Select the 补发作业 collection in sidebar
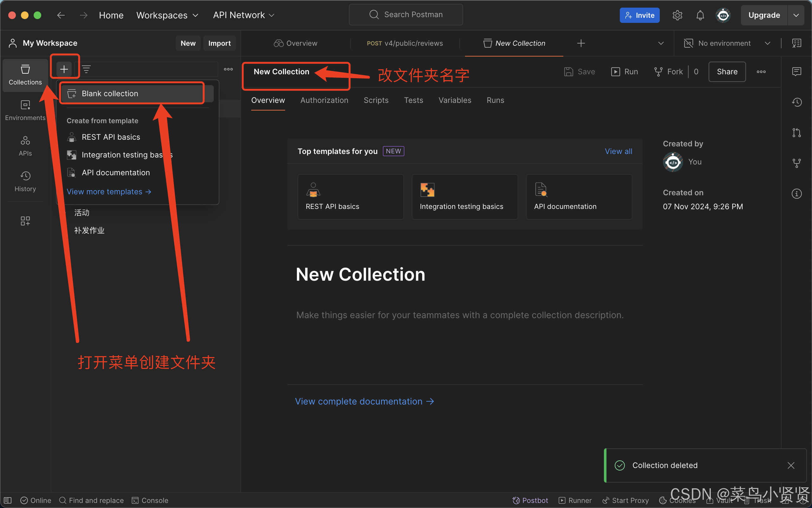This screenshot has height=508, width=812. [89, 231]
